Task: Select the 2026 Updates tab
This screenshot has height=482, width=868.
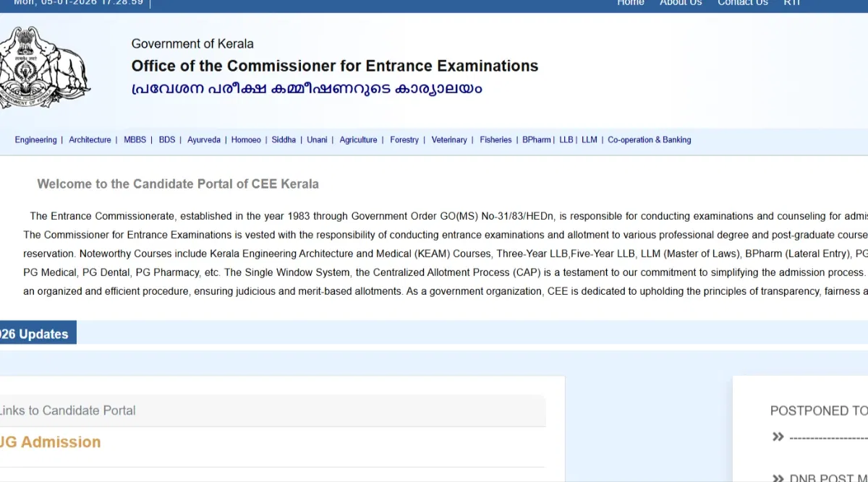Action: click(x=35, y=334)
